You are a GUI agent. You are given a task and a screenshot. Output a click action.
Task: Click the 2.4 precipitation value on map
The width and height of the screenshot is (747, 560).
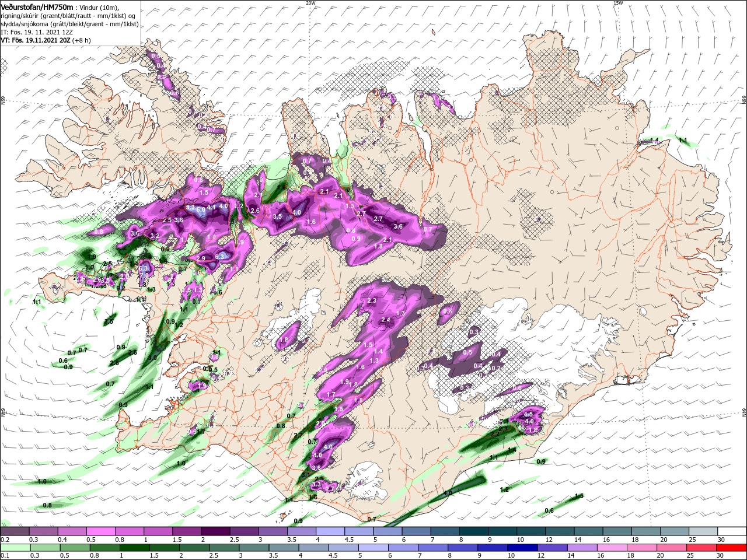point(386,320)
